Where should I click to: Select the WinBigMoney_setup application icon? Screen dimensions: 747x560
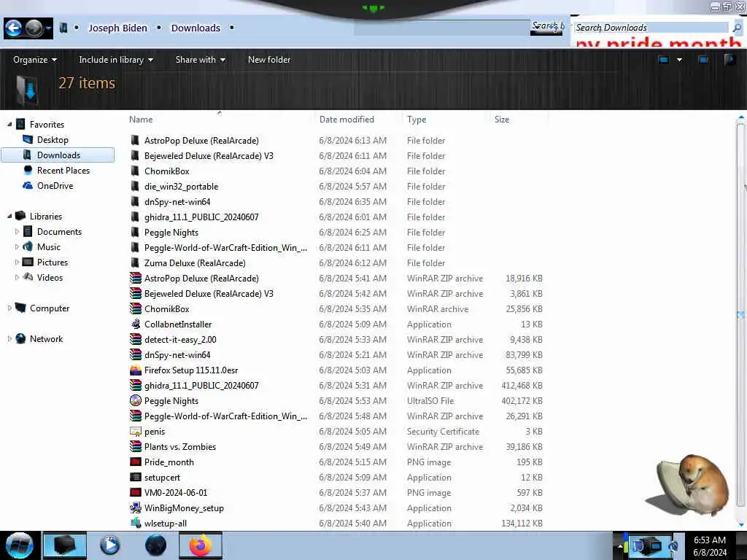[x=135, y=508]
